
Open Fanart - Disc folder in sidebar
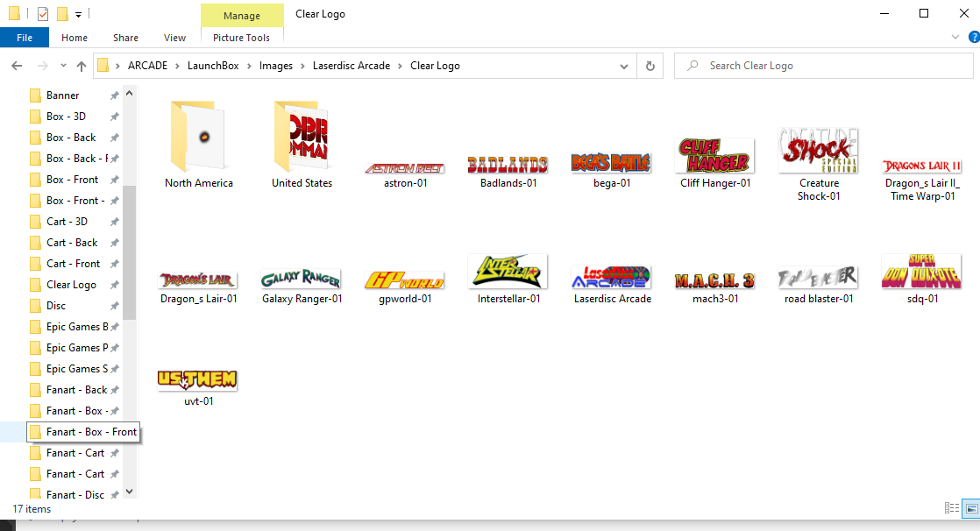74,494
